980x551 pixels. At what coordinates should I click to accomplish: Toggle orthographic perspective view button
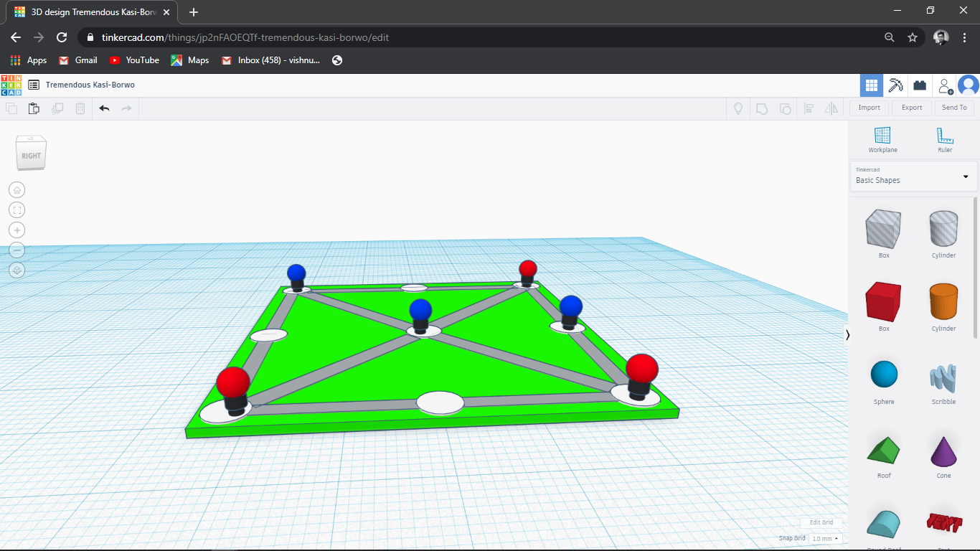click(17, 270)
